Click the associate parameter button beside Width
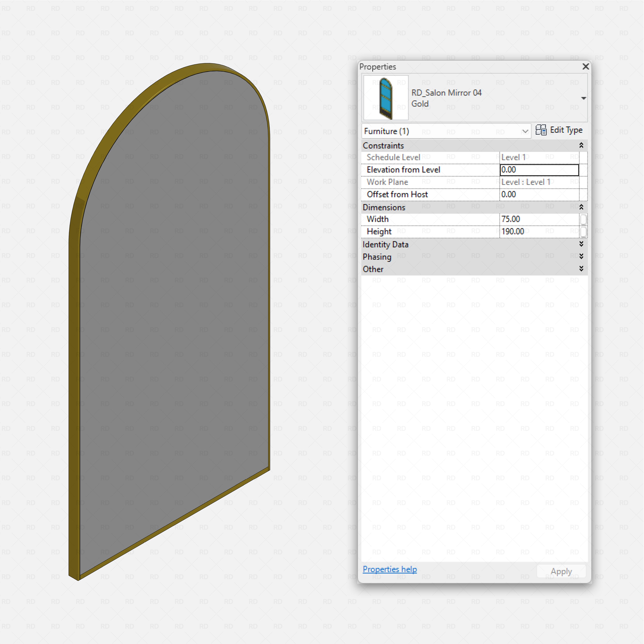644x644 pixels. [583, 219]
